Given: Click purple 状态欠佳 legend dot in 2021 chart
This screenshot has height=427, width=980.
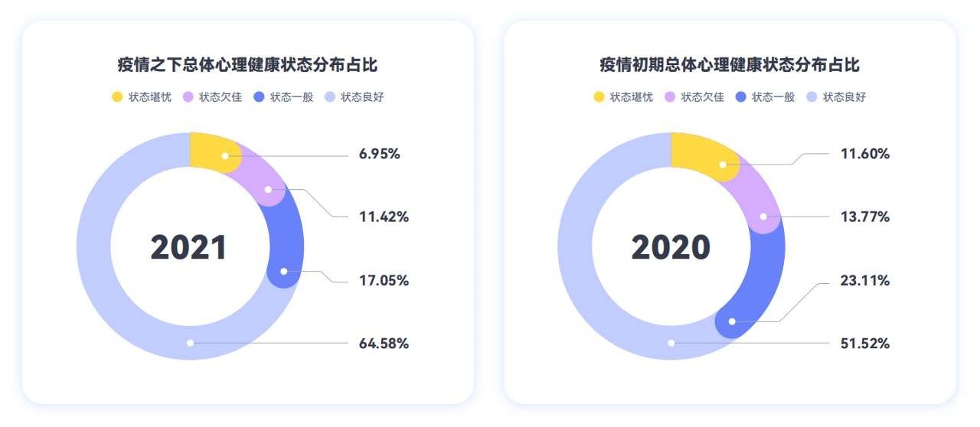Looking at the screenshot, I should pyautogui.click(x=188, y=97).
